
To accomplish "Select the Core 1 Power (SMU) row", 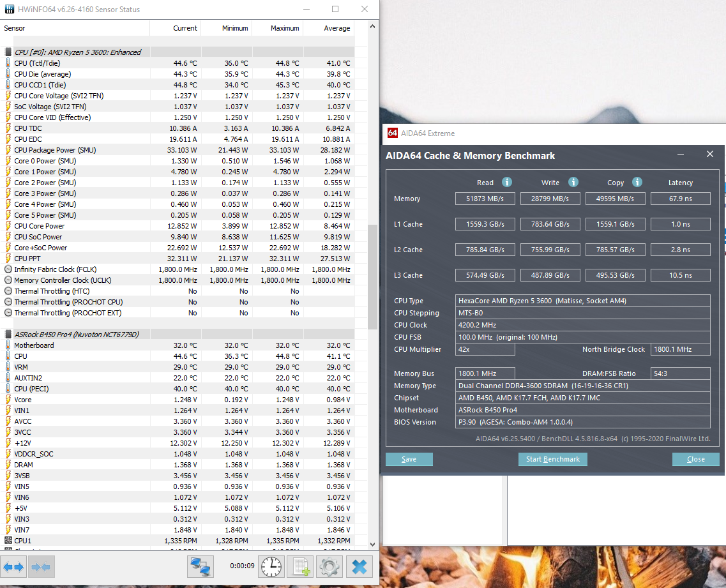I will 177,171.
